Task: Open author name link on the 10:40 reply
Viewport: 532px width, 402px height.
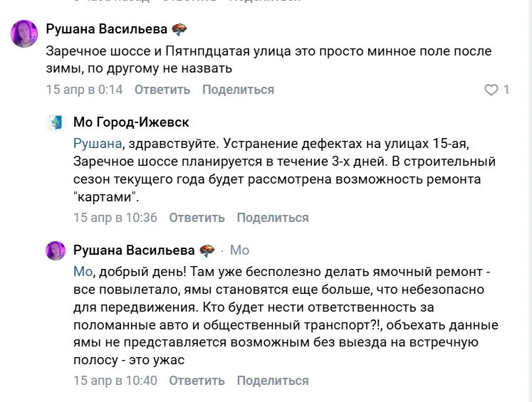Action: point(134,250)
